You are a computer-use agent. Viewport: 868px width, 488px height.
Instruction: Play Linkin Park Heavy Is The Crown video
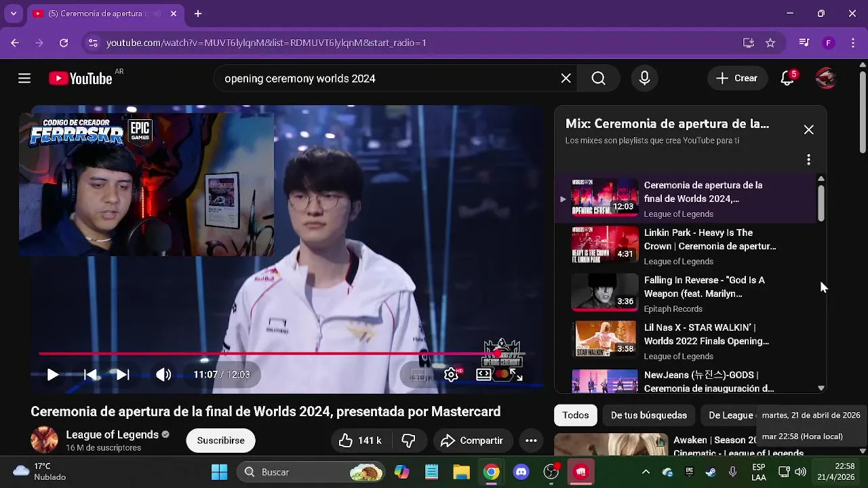click(x=685, y=246)
